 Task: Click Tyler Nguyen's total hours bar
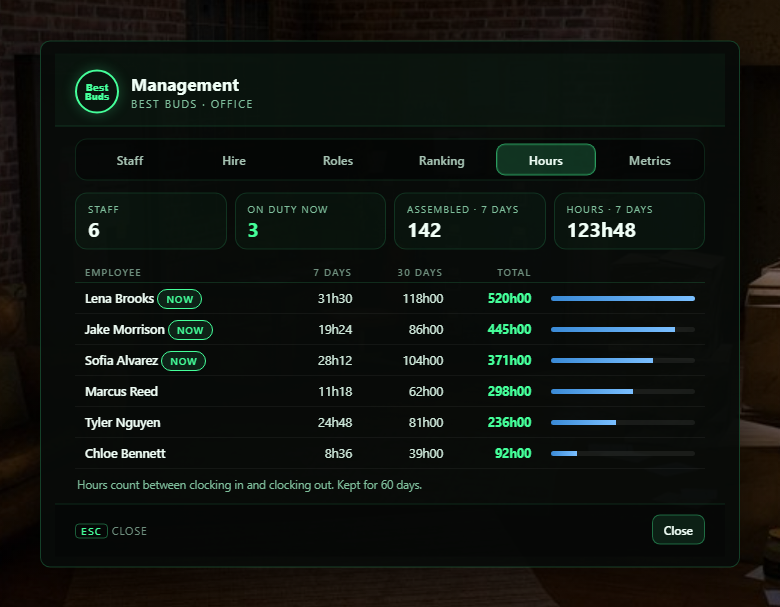pyautogui.click(x=623, y=422)
